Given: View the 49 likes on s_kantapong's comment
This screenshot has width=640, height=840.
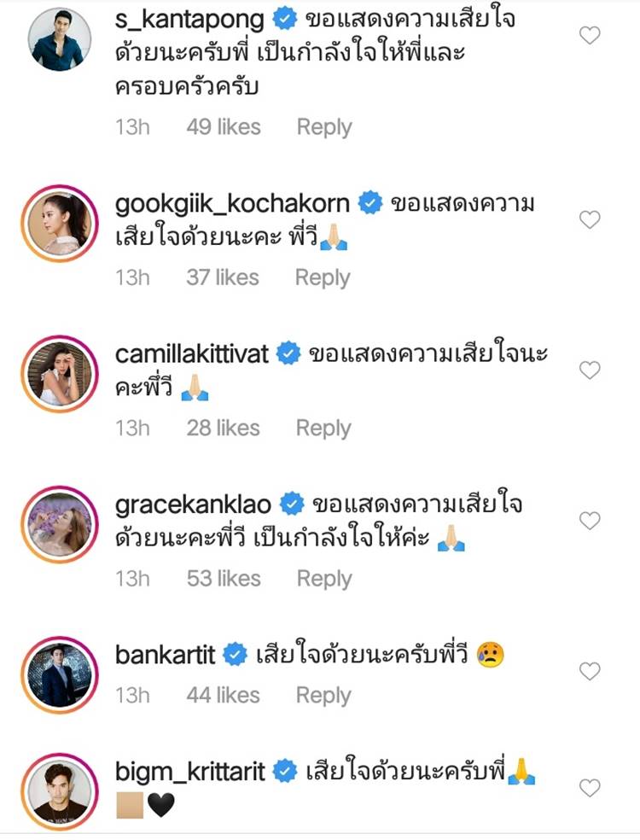Looking at the screenshot, I should pos(224,127).
